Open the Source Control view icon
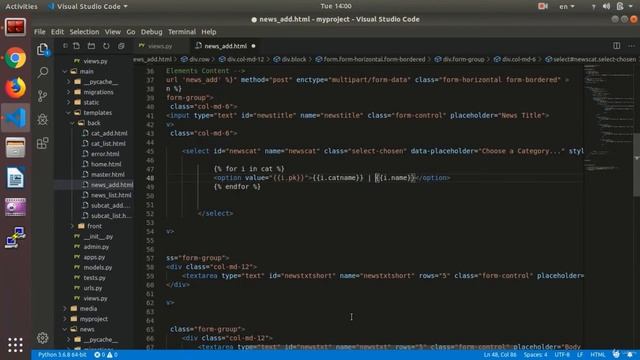Image resolution: width=640 pixels, height=360 pixels. click(42, 96)
